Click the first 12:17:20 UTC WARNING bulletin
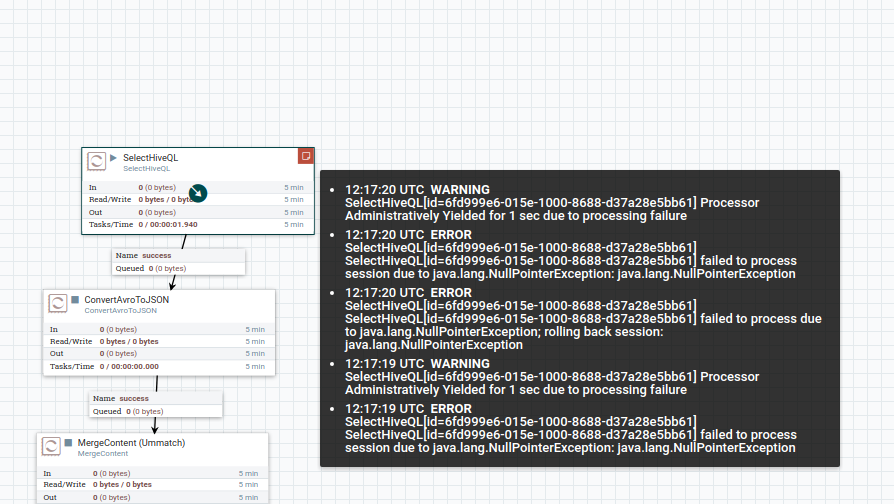Viewport: 894px width, 504px height. [552, 203]
